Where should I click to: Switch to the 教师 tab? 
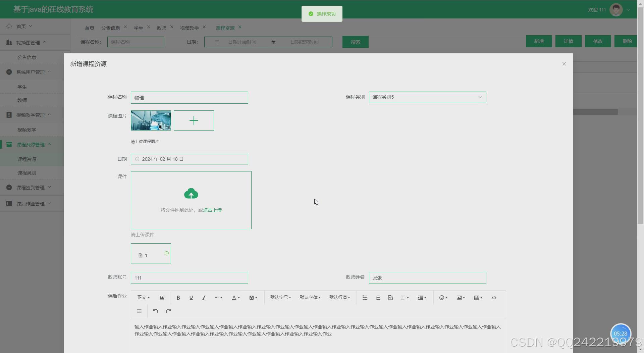[x=162, y=28]
